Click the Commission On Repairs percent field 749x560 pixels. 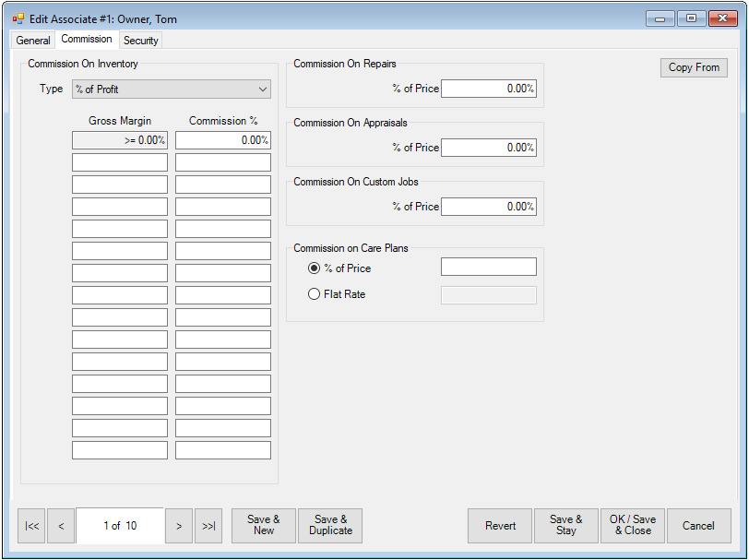pos(488,89)
